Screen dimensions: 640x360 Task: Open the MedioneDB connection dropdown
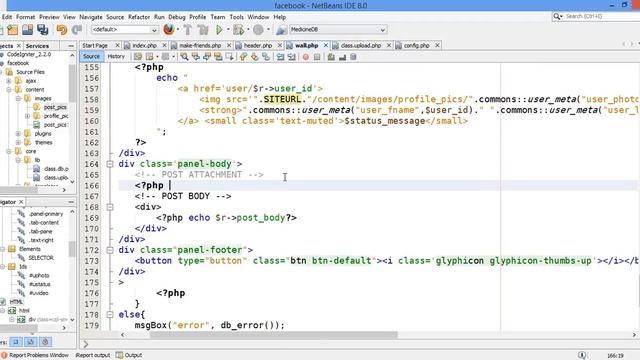point(337,30)
